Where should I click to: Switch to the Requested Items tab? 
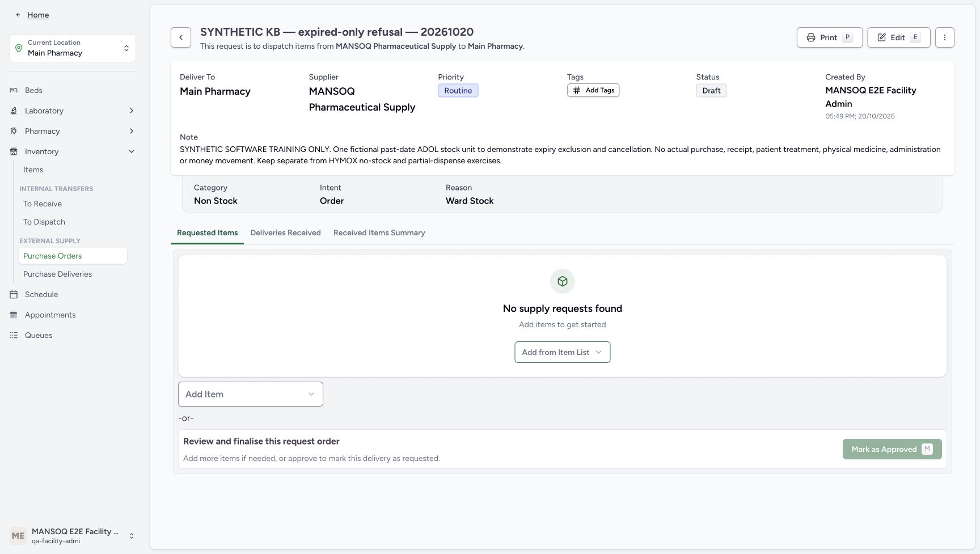click(208, 233)
